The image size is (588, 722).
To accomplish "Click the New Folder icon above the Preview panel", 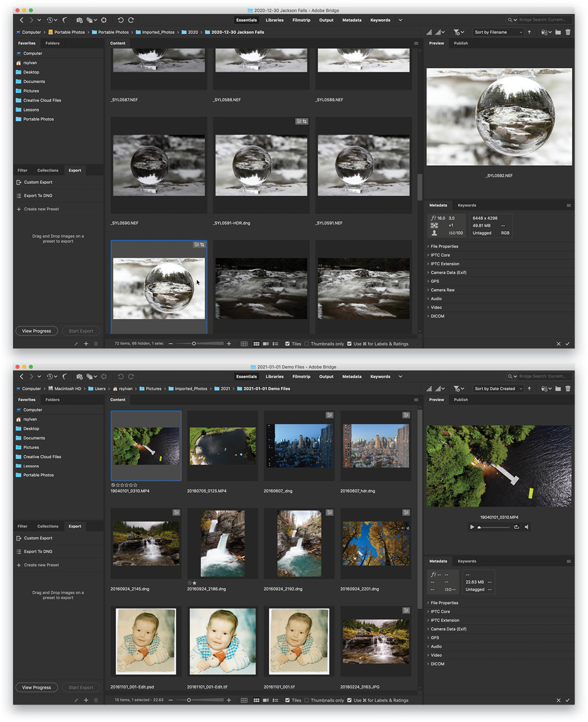I will 557,32.
